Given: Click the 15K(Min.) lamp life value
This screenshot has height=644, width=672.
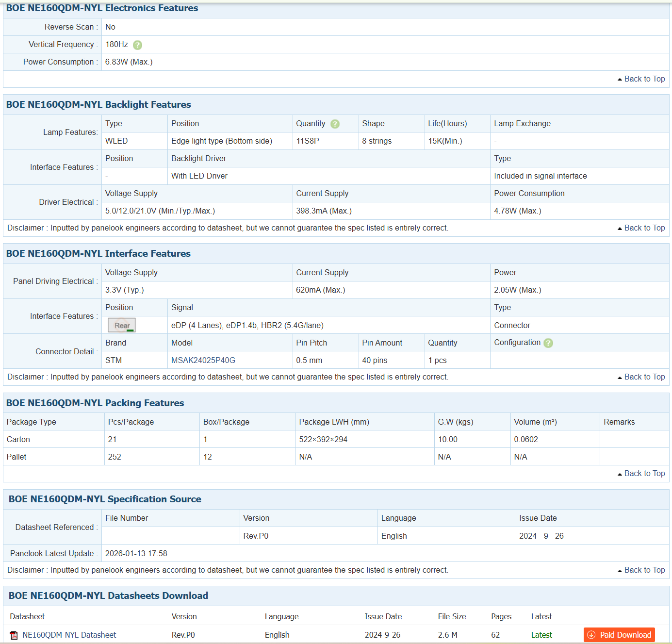Looking at the screenshot, I should pyautogui.click(x=445, y=141).
